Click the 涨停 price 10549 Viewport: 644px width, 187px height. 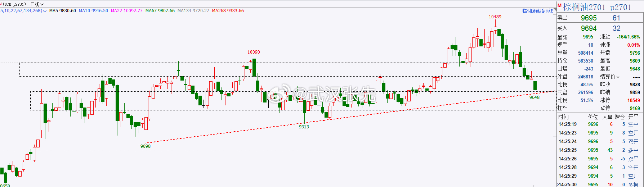pos(634,100)
